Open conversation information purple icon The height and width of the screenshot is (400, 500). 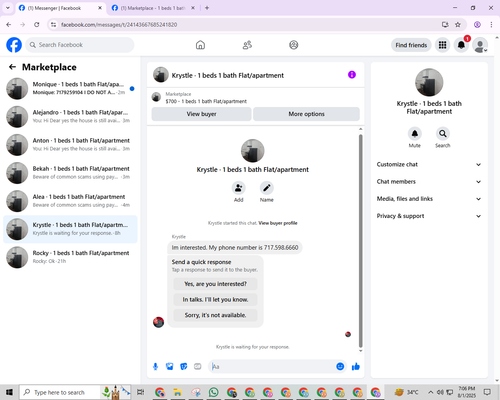(x=352, y=75)
